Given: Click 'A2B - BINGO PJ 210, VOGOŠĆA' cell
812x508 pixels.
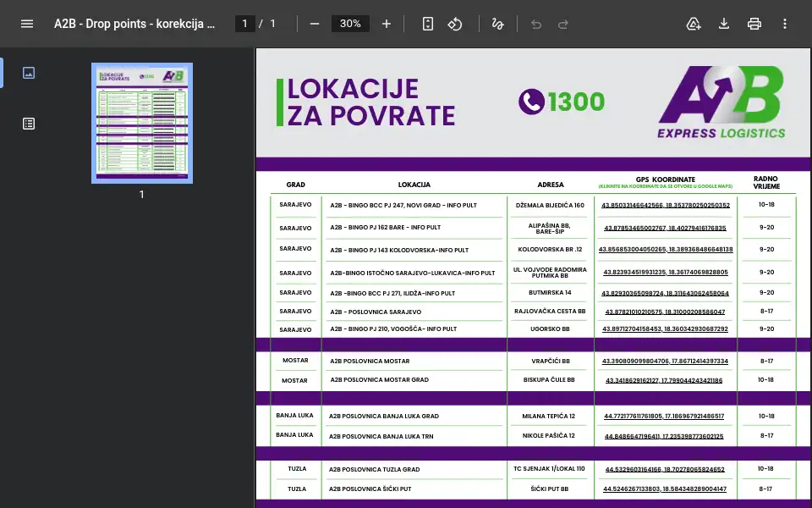Looking at the screenshot, I should click(x=393, y=329).
